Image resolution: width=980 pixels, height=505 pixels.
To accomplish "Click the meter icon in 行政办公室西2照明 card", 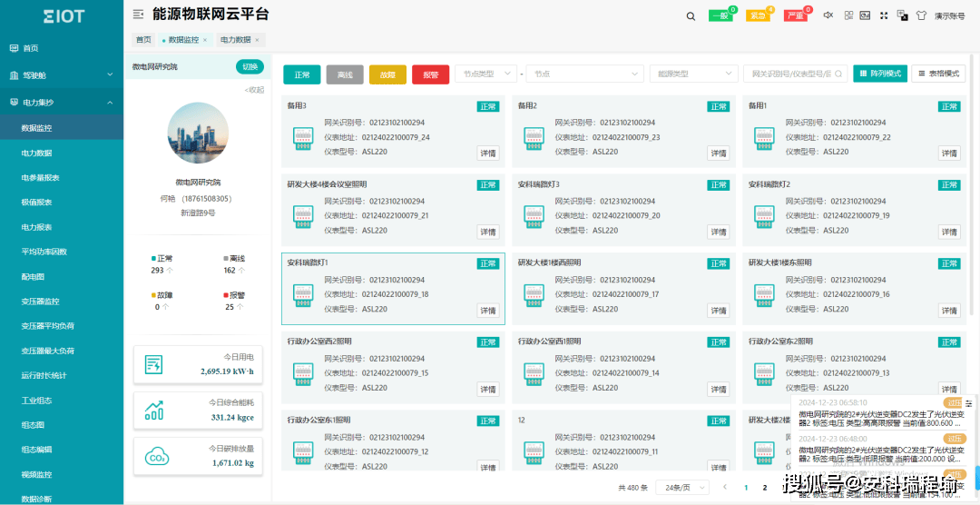I will (303, 373).
